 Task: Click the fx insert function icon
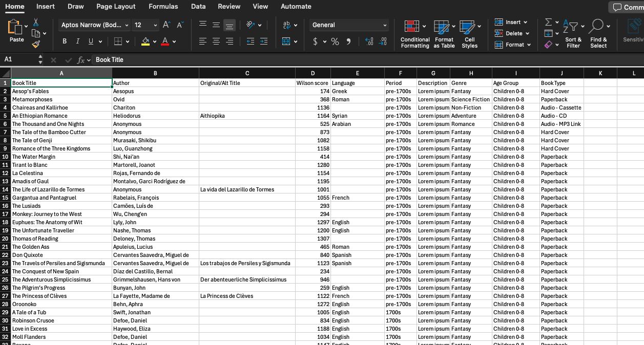(x=81, y=60)
